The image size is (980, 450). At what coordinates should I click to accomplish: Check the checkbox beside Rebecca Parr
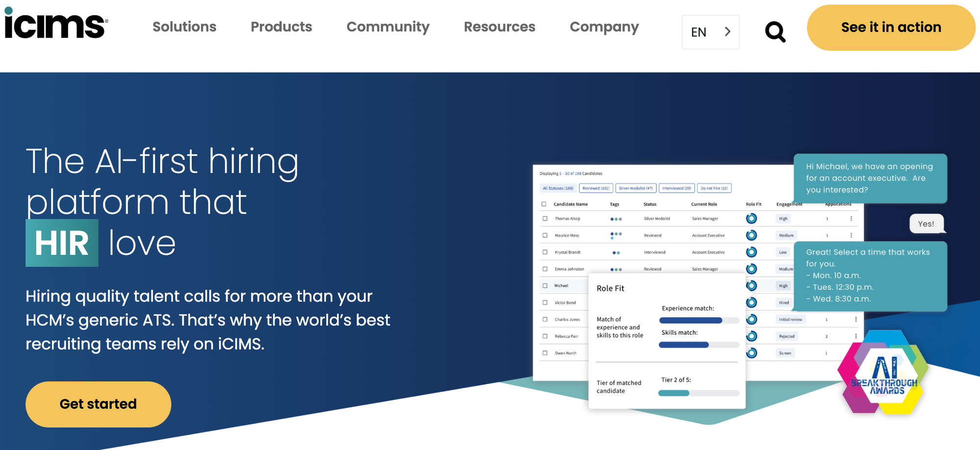545,336
